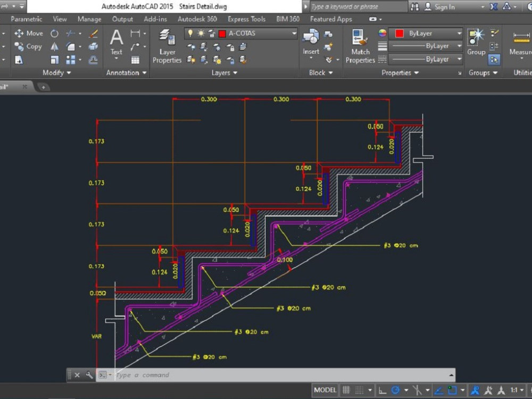Expand the Modify panel
Viewport: 532px width, 399px height.
56,73
